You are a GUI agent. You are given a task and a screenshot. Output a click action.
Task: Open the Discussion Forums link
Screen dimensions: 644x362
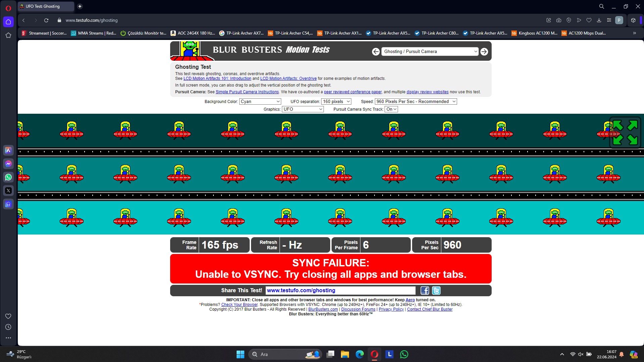coord(358,310)
